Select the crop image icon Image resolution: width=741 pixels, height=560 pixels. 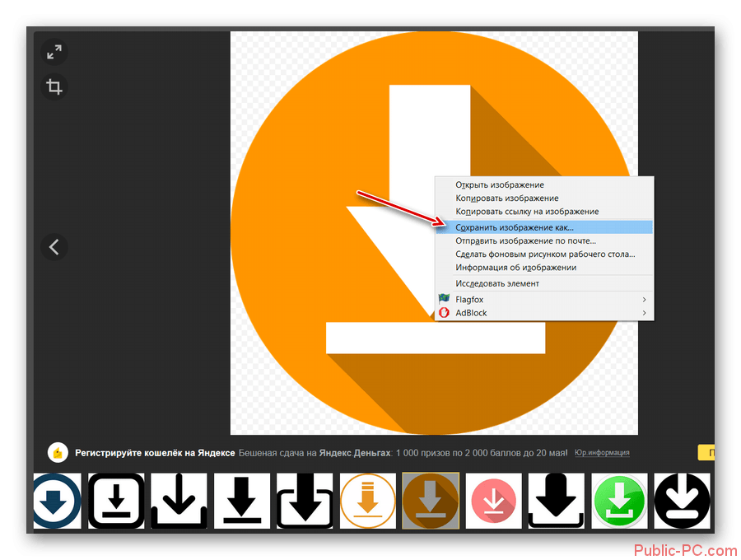click(x=54, y=86)
